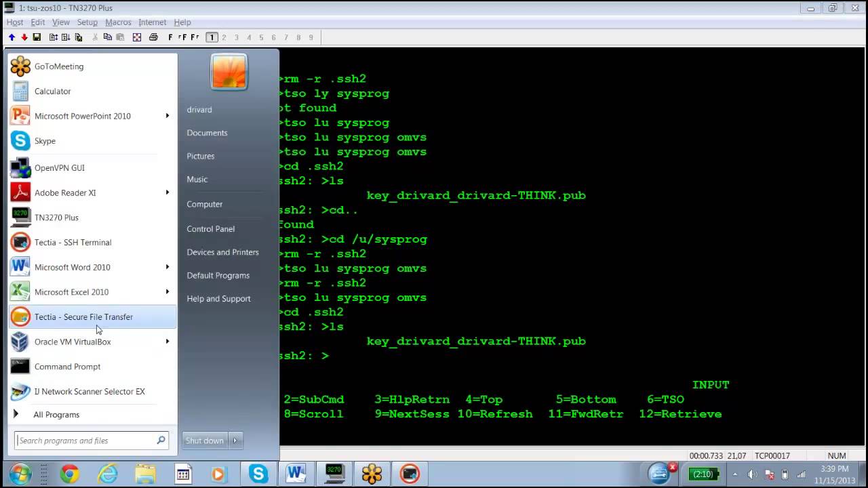This screenshot has width=868, height=488.
Task: Click the blue up-arrow toolbar icon
Action: point(12,37)
